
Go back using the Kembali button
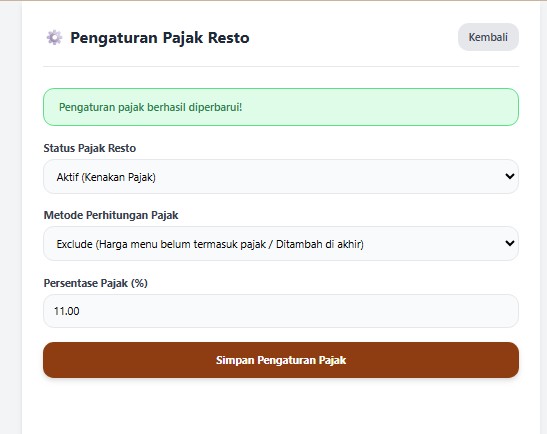point(488,37)
